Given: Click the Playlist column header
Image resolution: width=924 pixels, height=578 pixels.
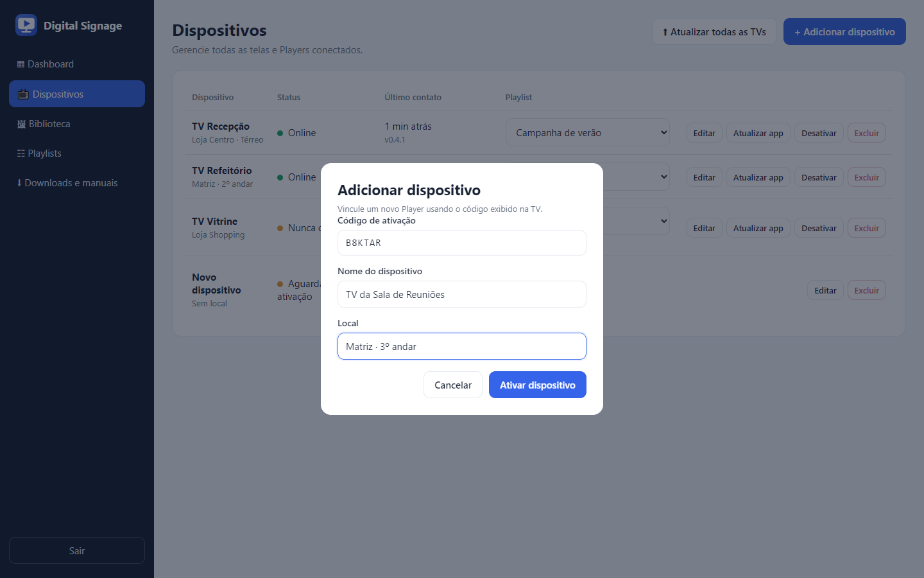Looking at the screenshot, I should [x=518, y=97].
